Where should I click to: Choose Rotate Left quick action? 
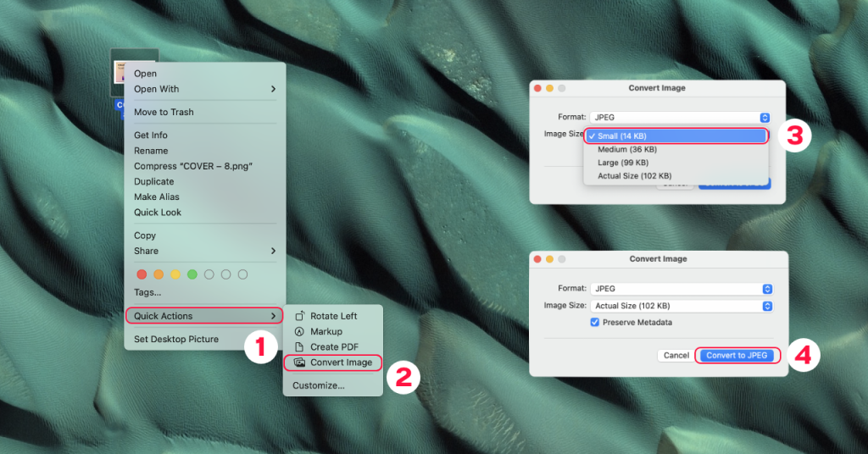tap(332, 316)
